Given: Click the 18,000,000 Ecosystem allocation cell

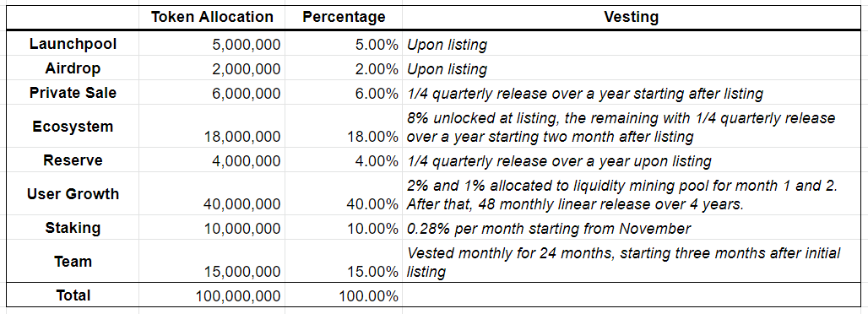Looking at the screenshot, I should click(x=212, y=127).
